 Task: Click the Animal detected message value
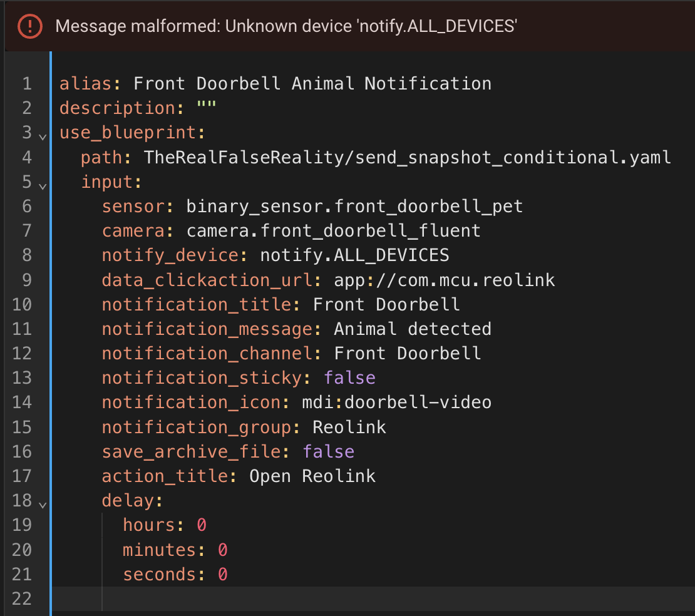click(412, 329)
